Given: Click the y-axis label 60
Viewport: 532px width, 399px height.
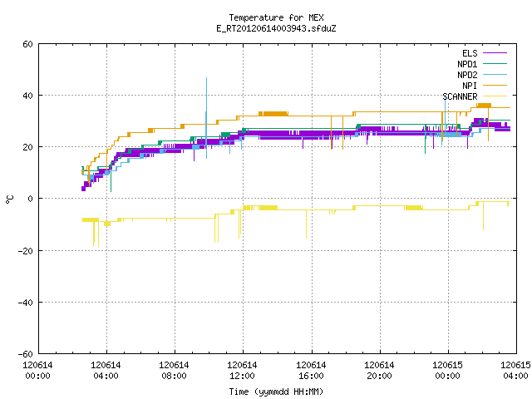Looking at the screenshot, I should click(x=27, y=44).
